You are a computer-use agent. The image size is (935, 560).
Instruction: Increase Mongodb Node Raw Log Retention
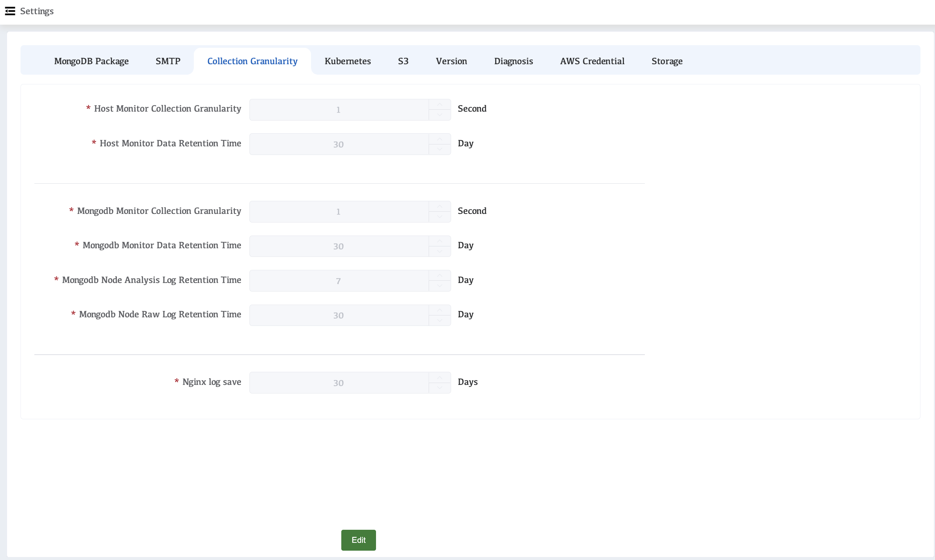[x=439, y=310]
